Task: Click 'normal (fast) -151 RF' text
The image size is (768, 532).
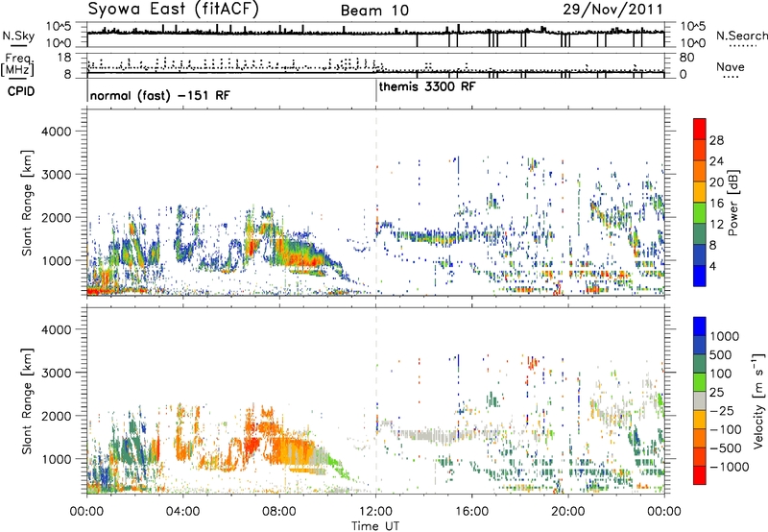Action: point(159,95)
